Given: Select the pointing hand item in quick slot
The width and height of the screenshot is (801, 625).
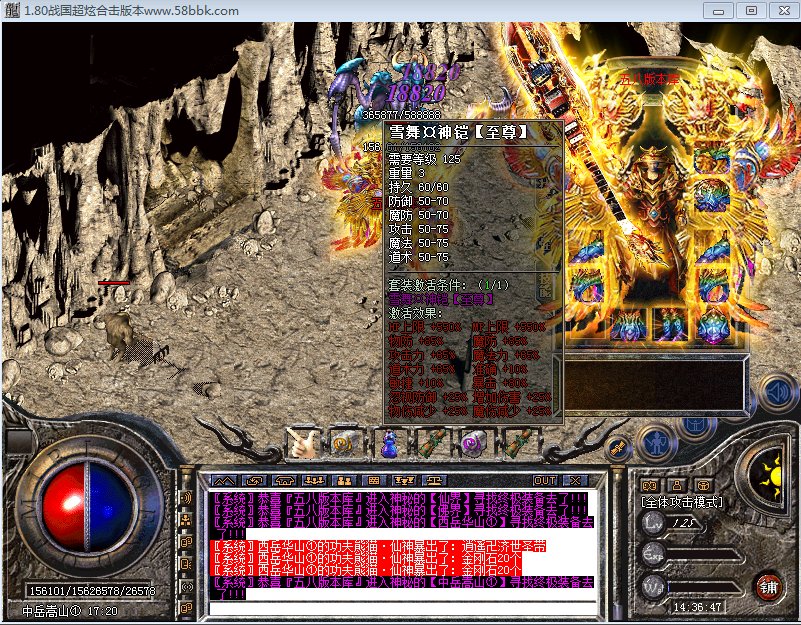Looking at the screenshot, I should point(303,443).
